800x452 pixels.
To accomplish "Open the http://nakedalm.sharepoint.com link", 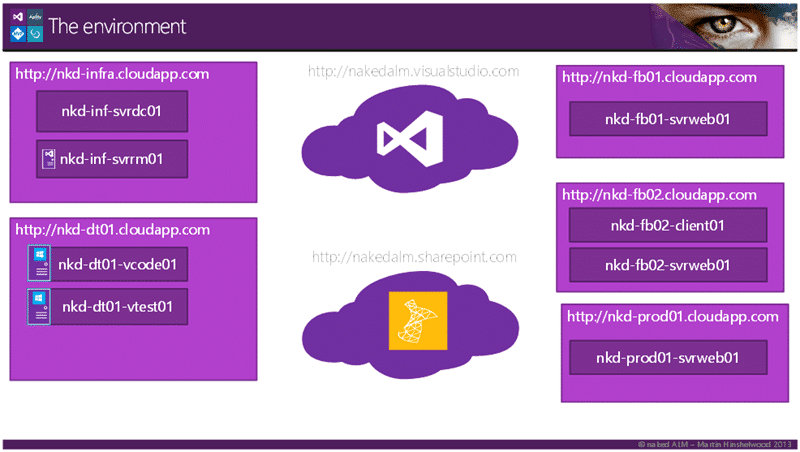I will pos(414,257).
